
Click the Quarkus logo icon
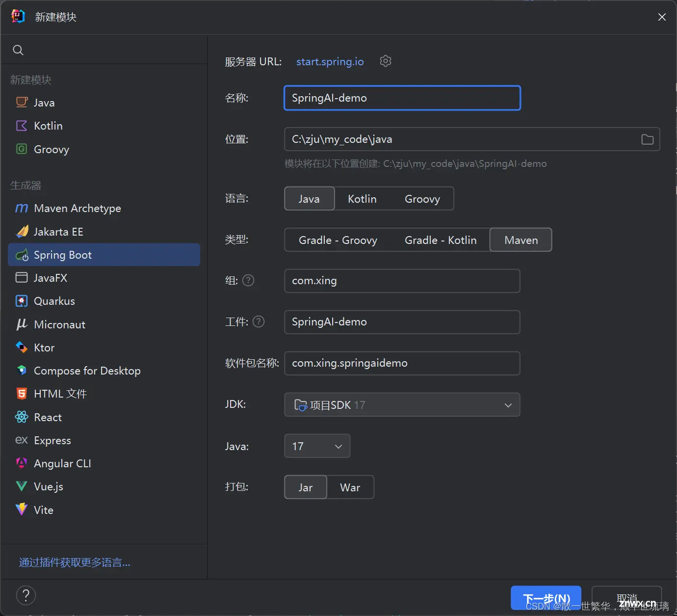click(x=22, y=301)
